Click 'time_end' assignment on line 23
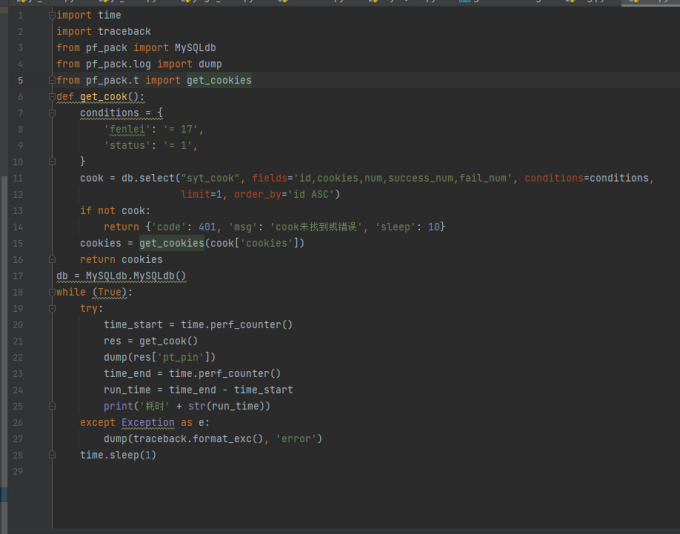Screen dimensions: 680x534 pyautogui.click(x=127, y=373)
